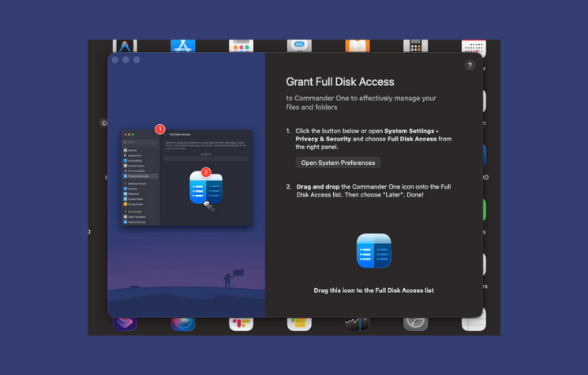588x375 pixels.
Task: Click the 'Grant Full Disk Access' heading
Action: [340, 82]
